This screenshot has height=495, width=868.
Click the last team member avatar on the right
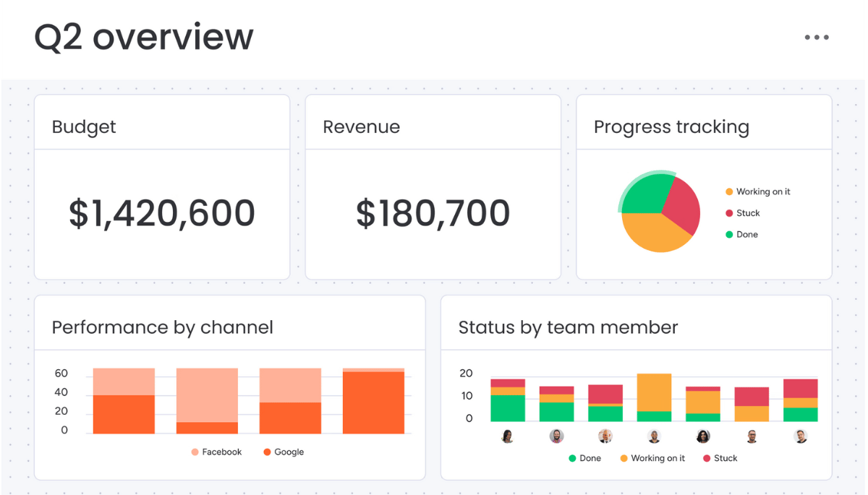[x=801, y=436]
